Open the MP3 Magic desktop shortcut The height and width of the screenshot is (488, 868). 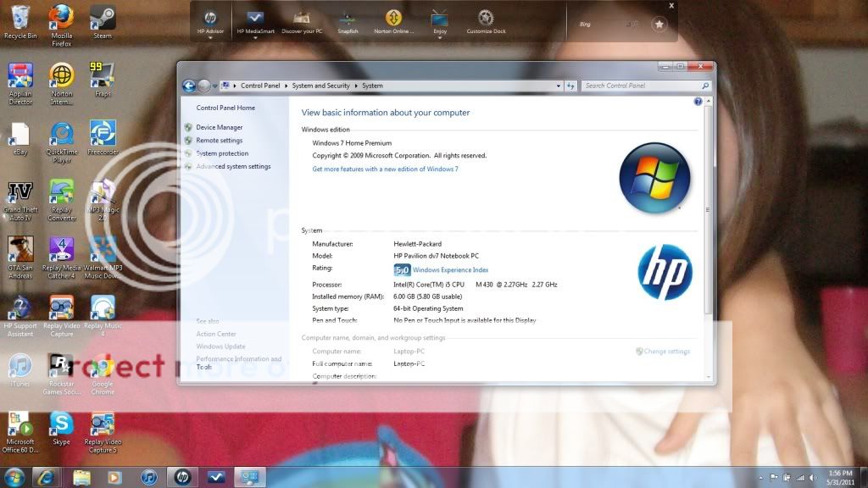pos(103,200)
